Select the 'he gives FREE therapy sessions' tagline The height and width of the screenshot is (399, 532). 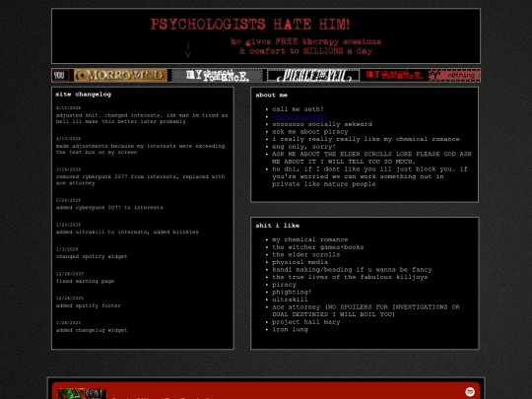(x=305, y=41)
